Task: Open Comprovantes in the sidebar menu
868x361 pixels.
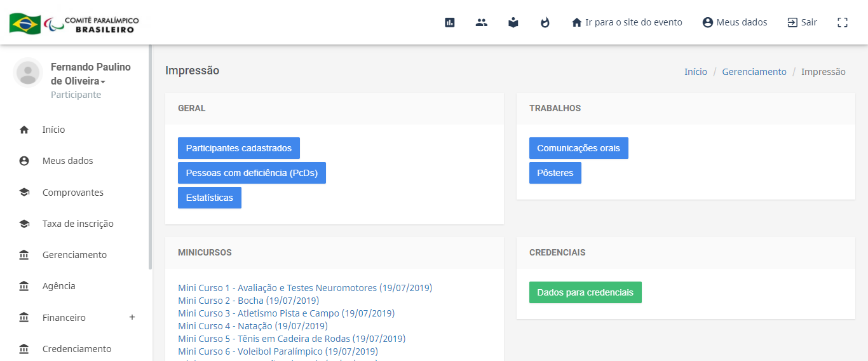Action: pos(72,193)
